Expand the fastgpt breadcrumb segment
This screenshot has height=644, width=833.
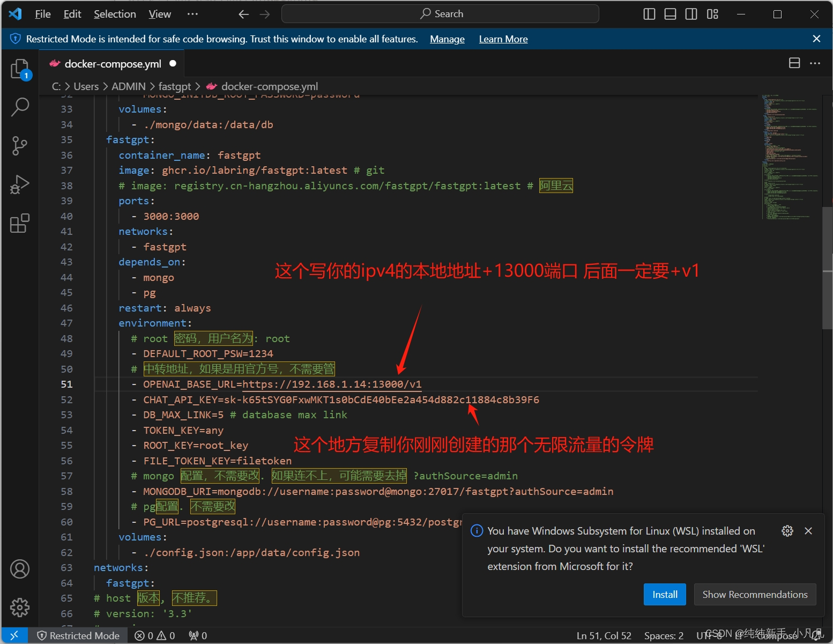click(175, 86)
